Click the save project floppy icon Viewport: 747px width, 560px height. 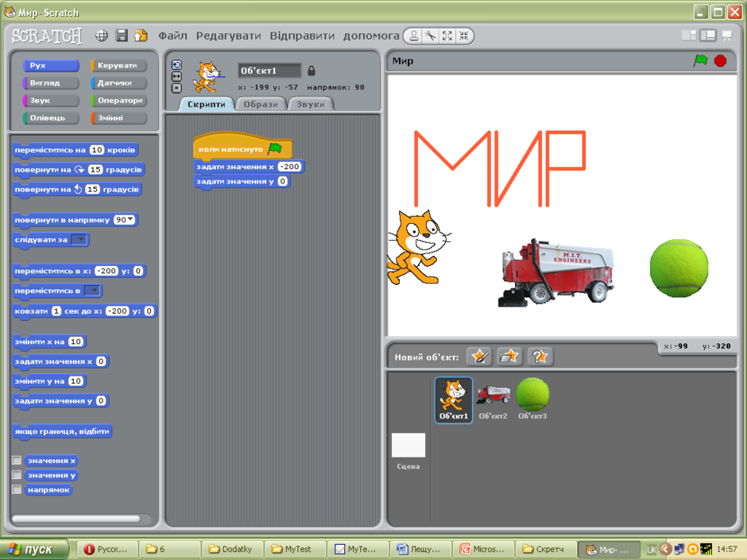[122, 36]
